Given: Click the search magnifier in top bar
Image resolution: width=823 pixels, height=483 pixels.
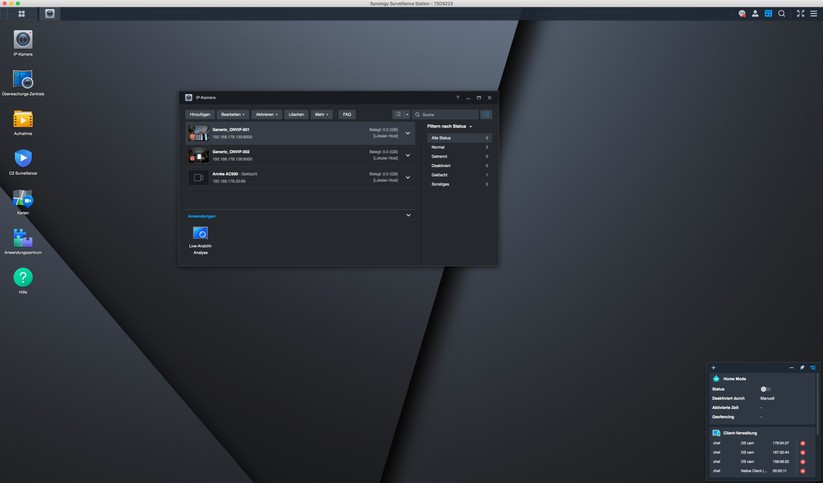Looking at the screenshot, I should pyautogui.click(x=782, y=14).
